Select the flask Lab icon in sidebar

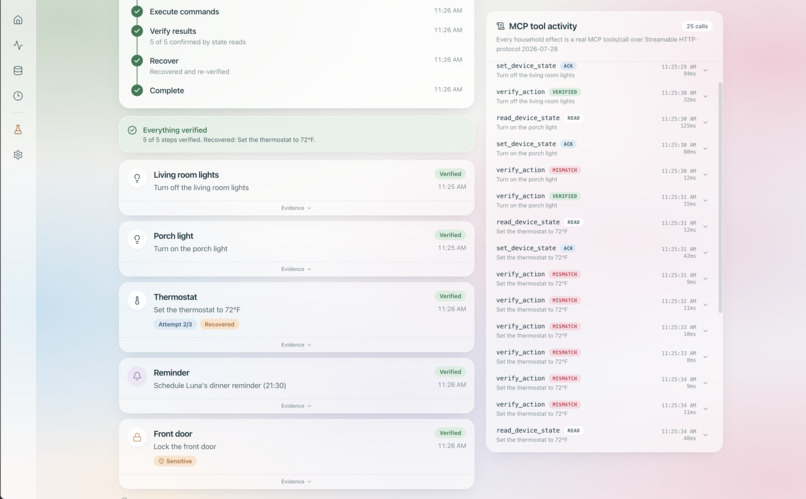point(18,130)
